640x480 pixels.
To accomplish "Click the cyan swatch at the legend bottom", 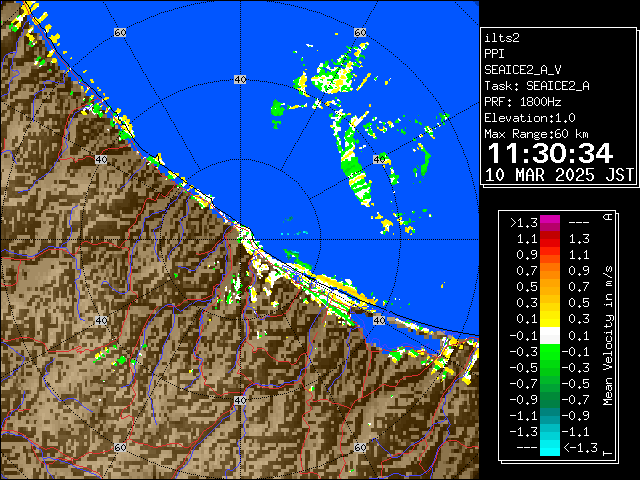I will [550, 447].
